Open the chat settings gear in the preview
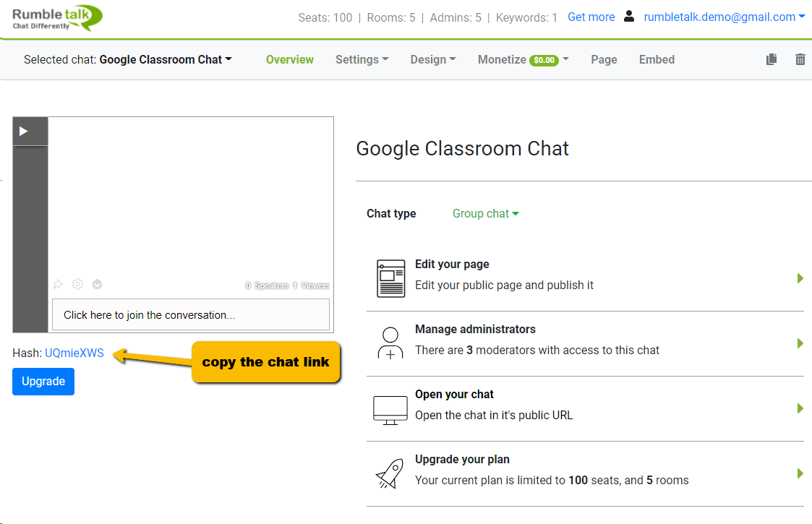812x524 pixels. tap(77, 284)
